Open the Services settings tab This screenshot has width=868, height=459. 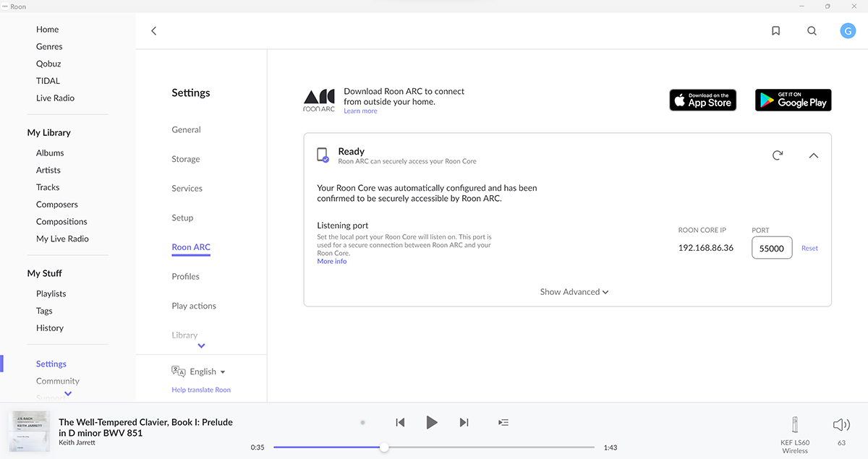pyautogui.click(x=187, y=189)
